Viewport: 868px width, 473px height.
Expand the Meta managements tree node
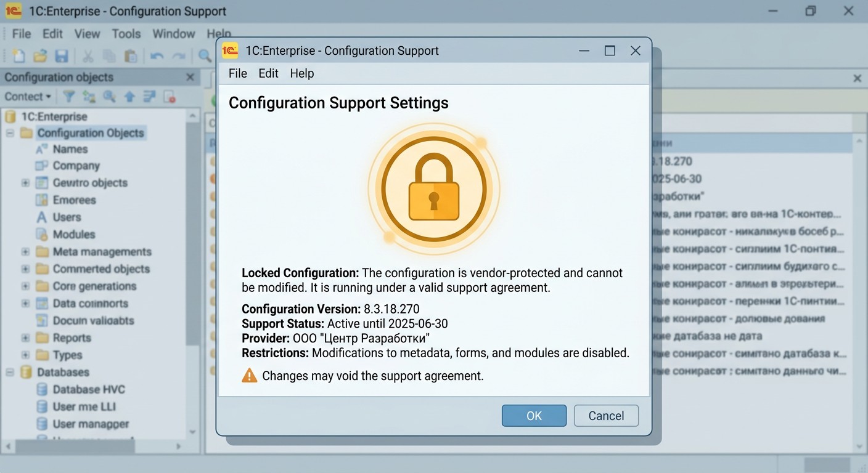click(x=25, y=252)
